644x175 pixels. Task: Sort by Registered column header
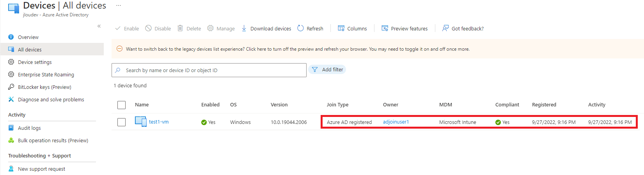click(544, 104)
